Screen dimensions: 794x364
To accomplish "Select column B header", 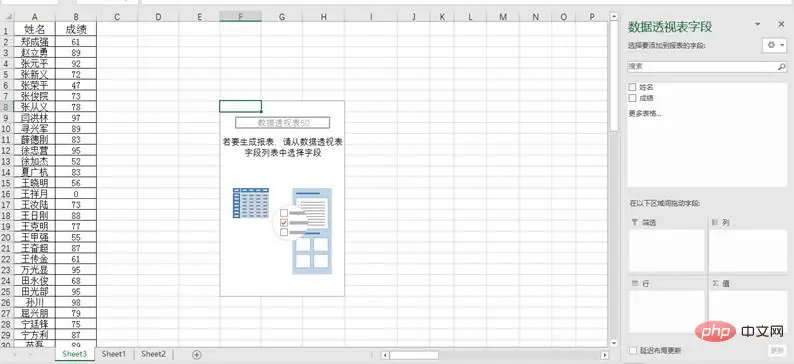I will tap(76, 17).
